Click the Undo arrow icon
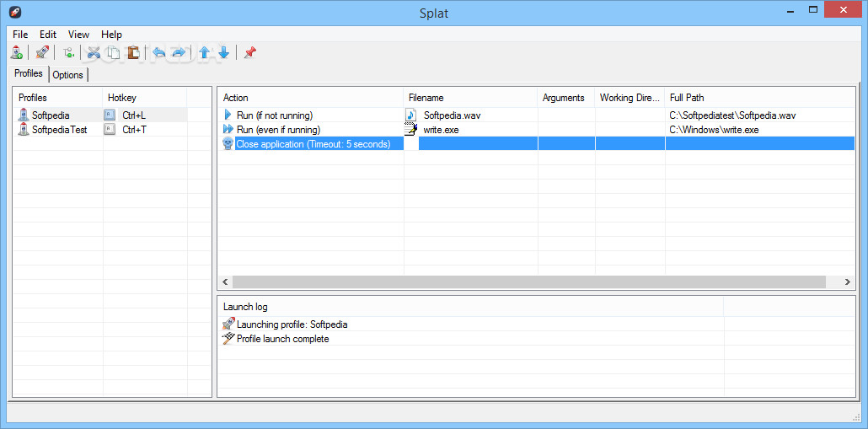The width and height of the screenshot is (868, 429). coord(159,52)
